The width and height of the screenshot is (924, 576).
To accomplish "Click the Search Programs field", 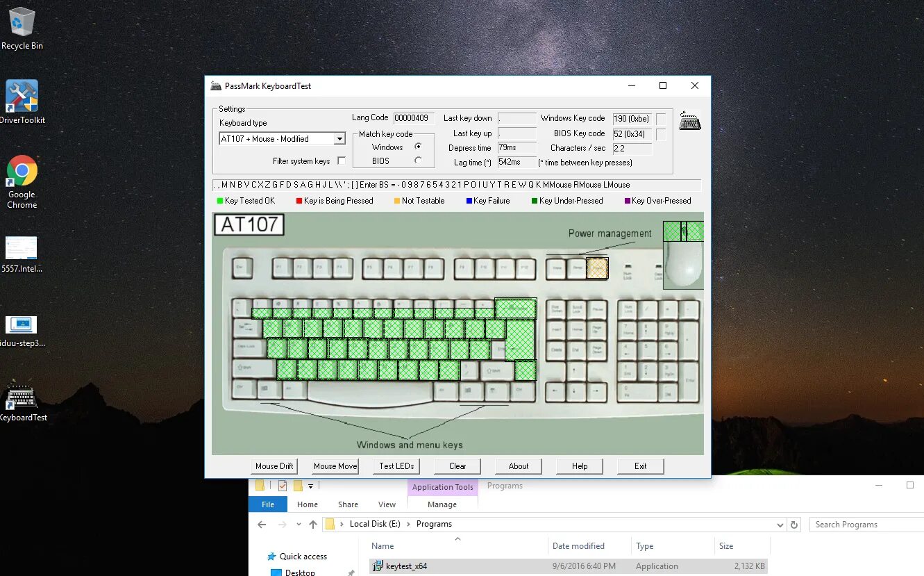I will coord(866,525).
